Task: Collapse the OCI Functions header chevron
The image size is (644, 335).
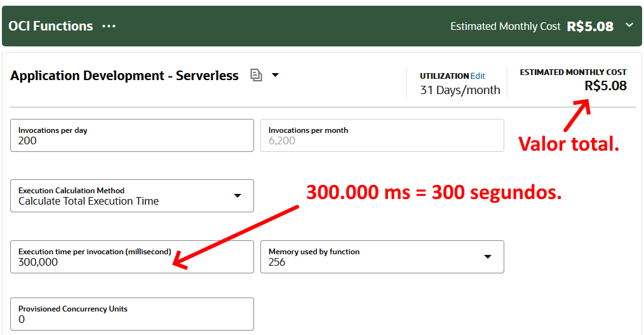Action: [629, 25]
